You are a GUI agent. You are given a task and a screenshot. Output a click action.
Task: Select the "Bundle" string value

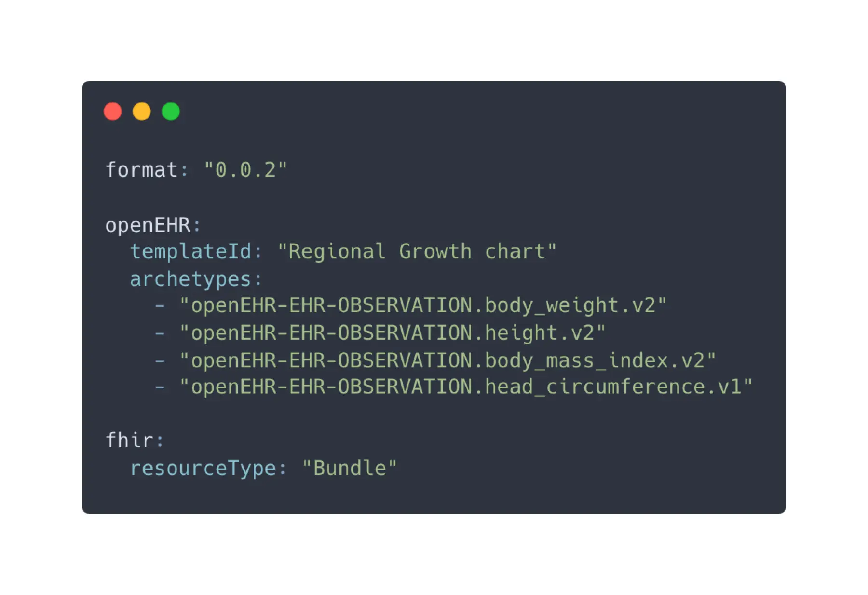tap(350, 468)
